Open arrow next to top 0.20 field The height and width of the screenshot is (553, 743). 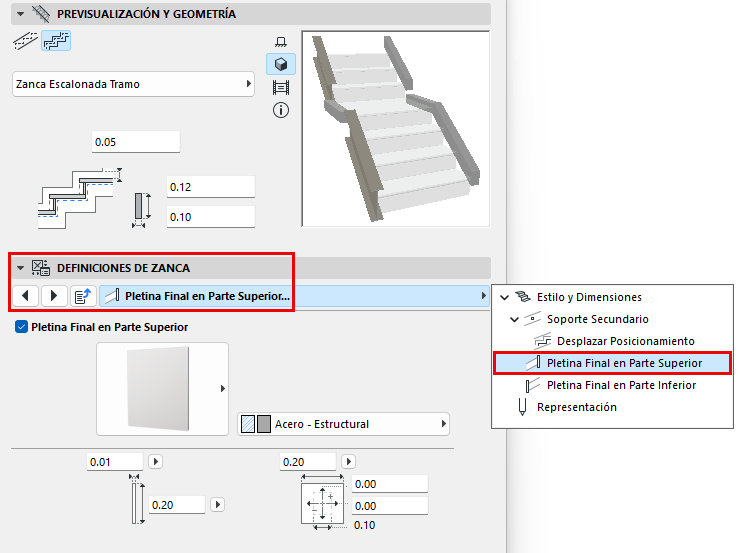(x=348, y=462)
